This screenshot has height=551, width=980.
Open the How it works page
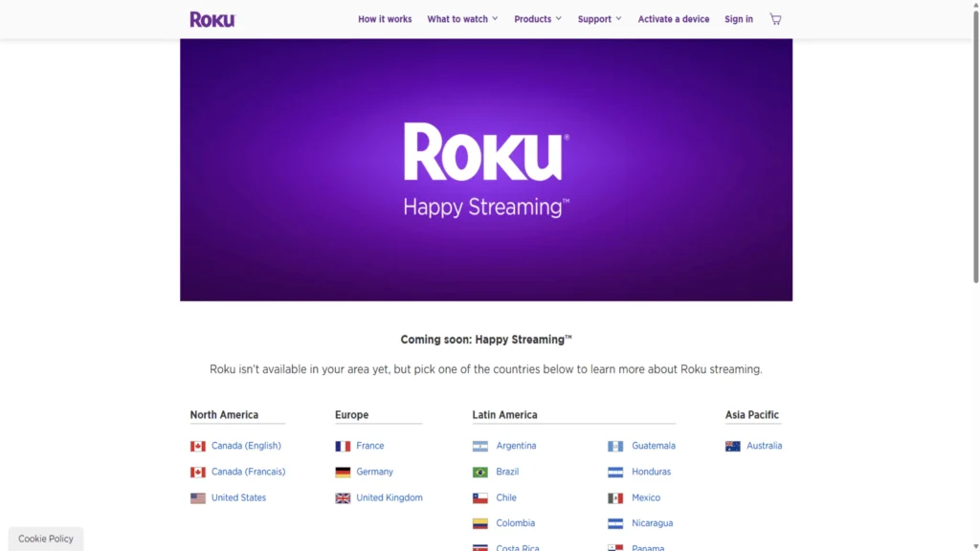pos(385,18)
